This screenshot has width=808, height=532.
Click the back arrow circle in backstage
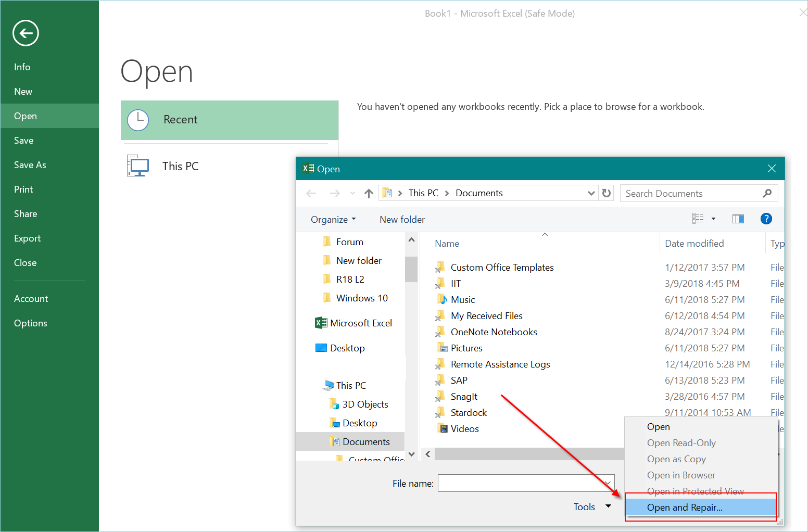26,33
